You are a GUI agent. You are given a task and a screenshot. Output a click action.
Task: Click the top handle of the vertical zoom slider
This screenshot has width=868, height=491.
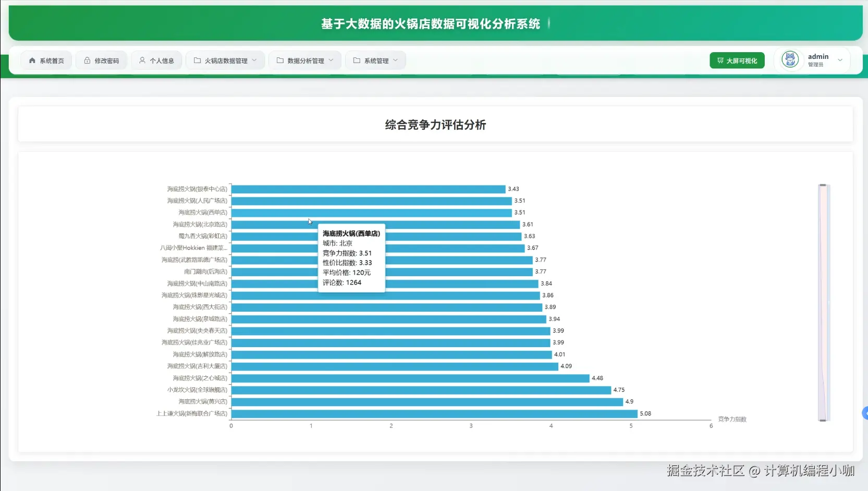823,185
